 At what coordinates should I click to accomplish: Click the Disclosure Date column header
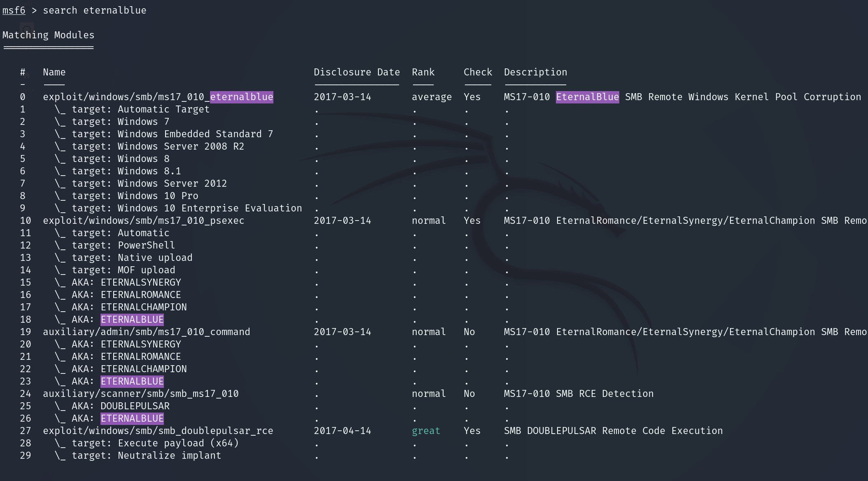coord(356,72)
